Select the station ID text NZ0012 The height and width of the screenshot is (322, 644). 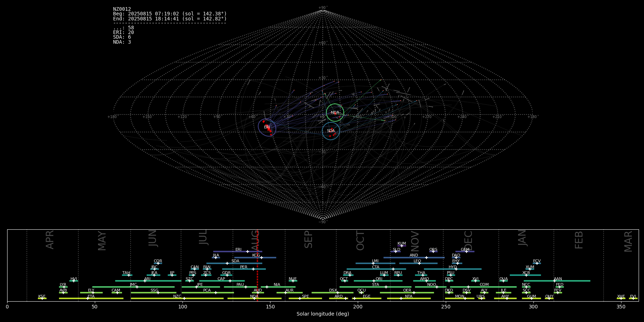coord(122,9)
